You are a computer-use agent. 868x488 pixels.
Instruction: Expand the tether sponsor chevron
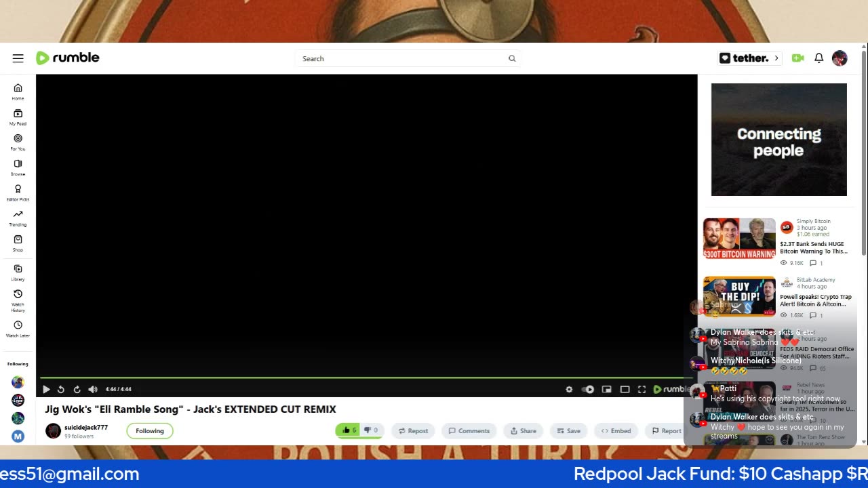776,58
